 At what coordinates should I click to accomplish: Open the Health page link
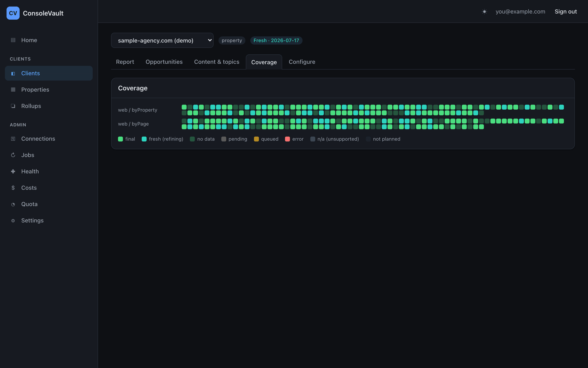(49, 171)
